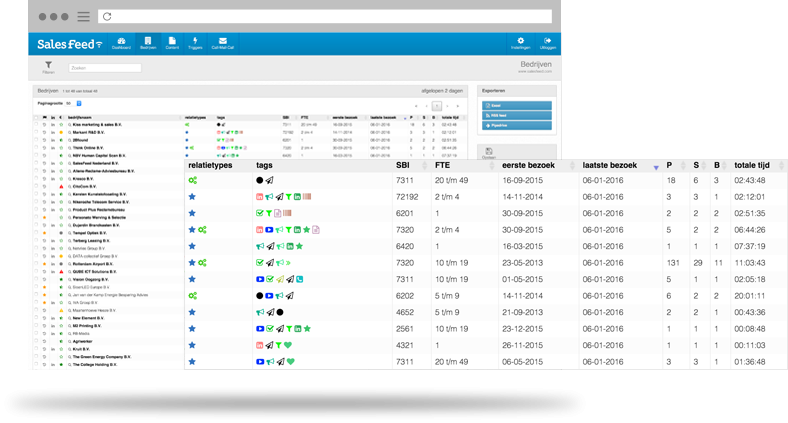This screenshot has width=788, height=423.
Task: Sort by totale tijd column arrows
Action: tap(781, 166)
